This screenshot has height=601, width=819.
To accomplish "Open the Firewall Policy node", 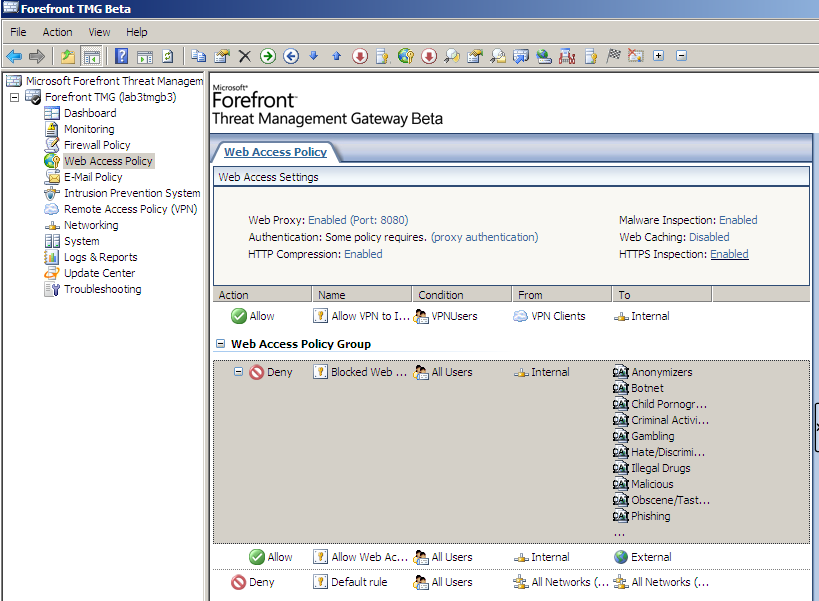I will [97, 145].
